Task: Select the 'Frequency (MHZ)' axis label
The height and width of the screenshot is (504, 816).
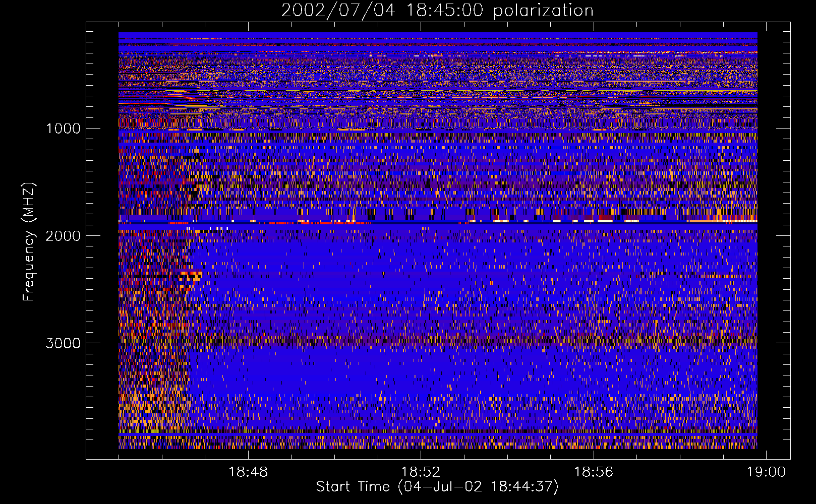Action: coord(29,242)
